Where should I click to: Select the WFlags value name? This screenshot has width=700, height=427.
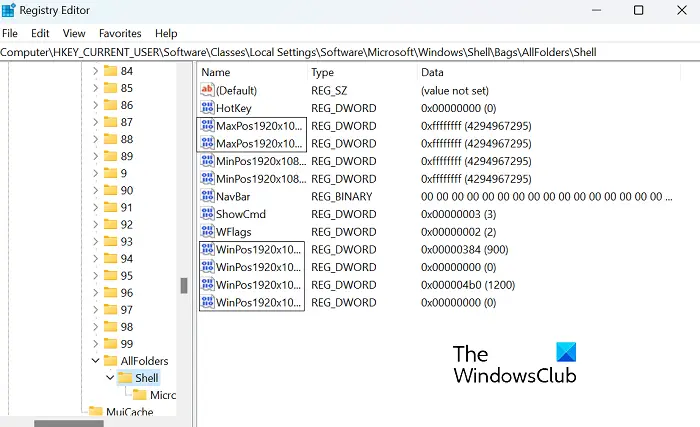point(233,232)
